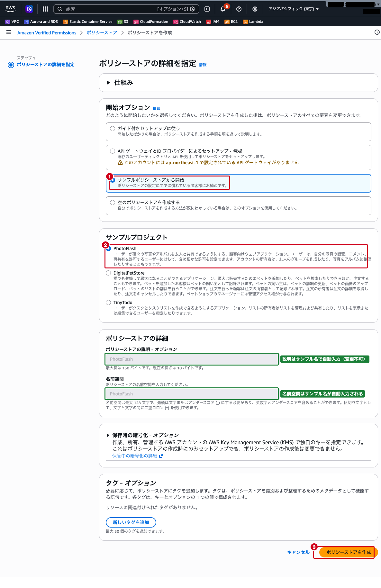Open IAM favorite shortcut

213,22
